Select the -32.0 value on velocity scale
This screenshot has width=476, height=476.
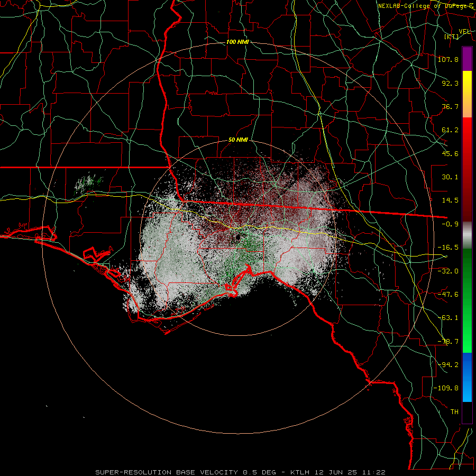click(x=448, y=271)
